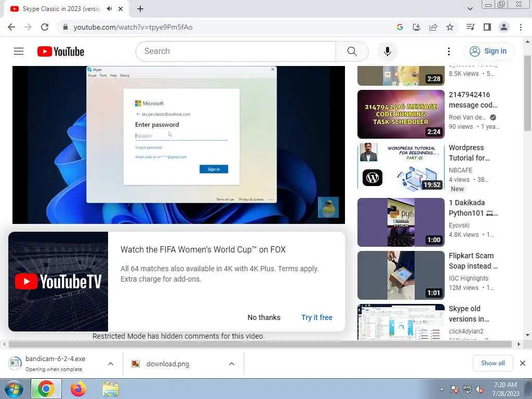
Task: Toggle the Chrome side panel icon
Action: coord(487,27)
